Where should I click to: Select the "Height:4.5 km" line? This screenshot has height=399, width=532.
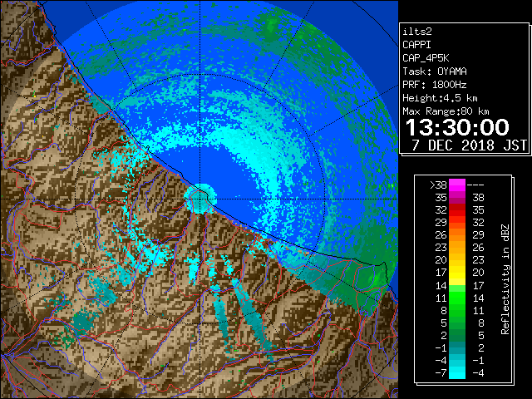[x=440, y=98]
